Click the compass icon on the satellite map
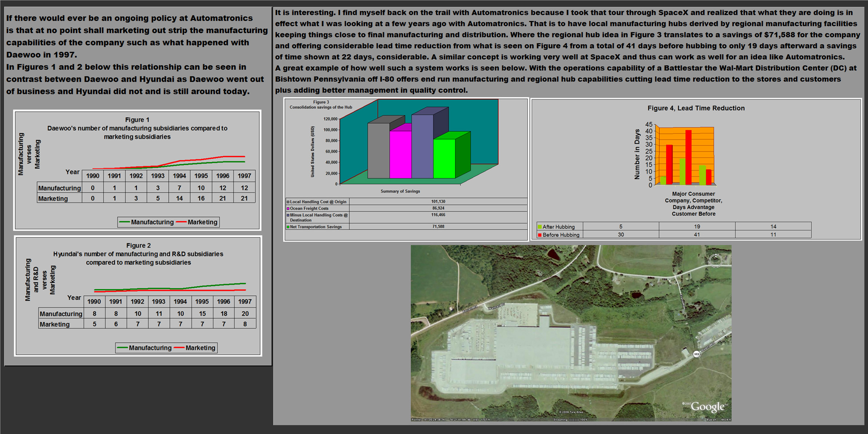The width and height of the screenshot is (868, 434). 715,260
